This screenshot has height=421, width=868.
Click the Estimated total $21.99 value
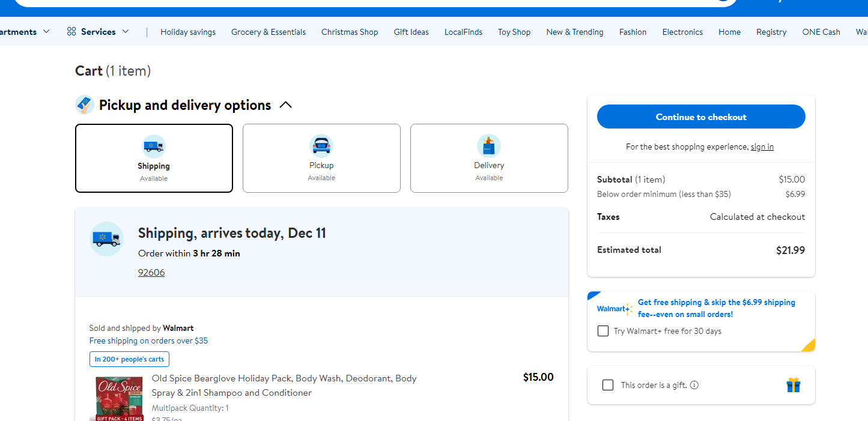point(791,250)
